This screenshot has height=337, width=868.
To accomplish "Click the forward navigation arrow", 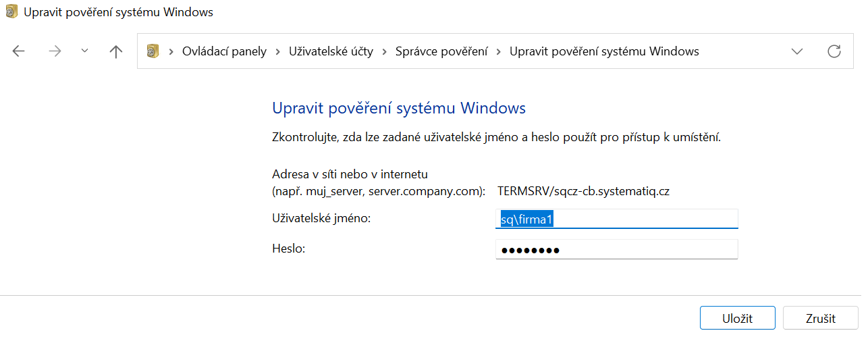I will 55,51.
